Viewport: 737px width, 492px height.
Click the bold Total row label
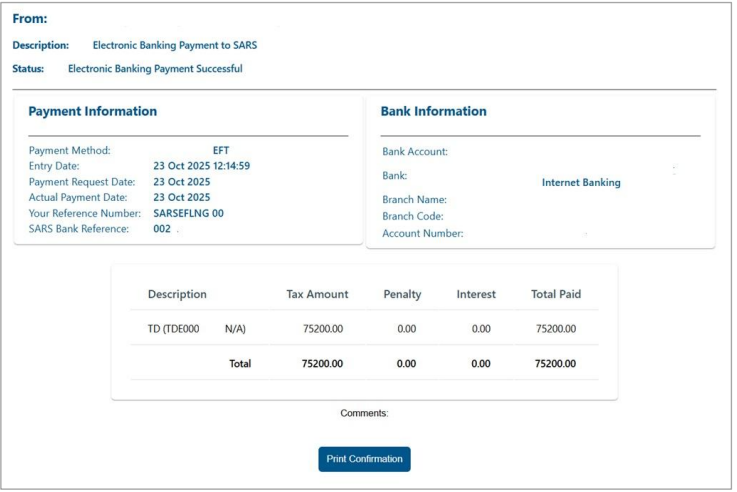click(x=240, y=364)
